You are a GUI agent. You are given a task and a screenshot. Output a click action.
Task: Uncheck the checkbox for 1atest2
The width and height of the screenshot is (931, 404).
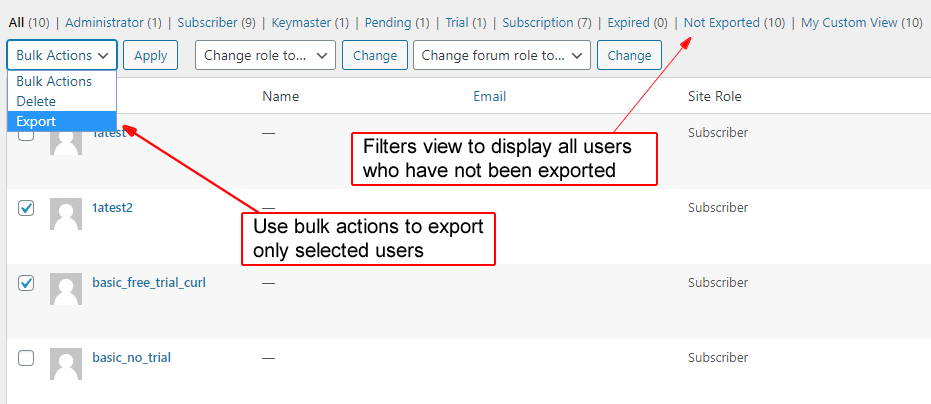point(26,208)
